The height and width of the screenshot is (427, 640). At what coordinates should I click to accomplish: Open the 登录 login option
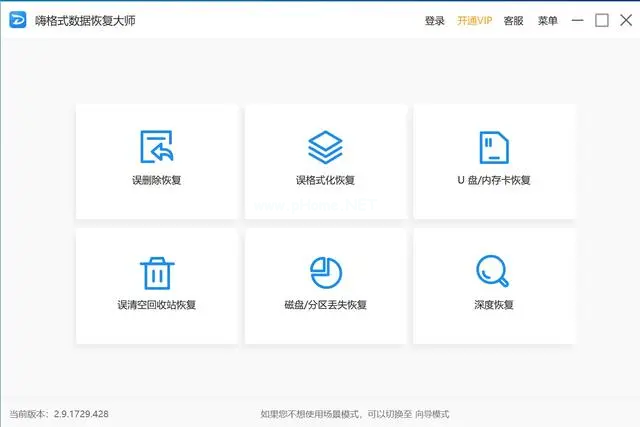(435, 21)
